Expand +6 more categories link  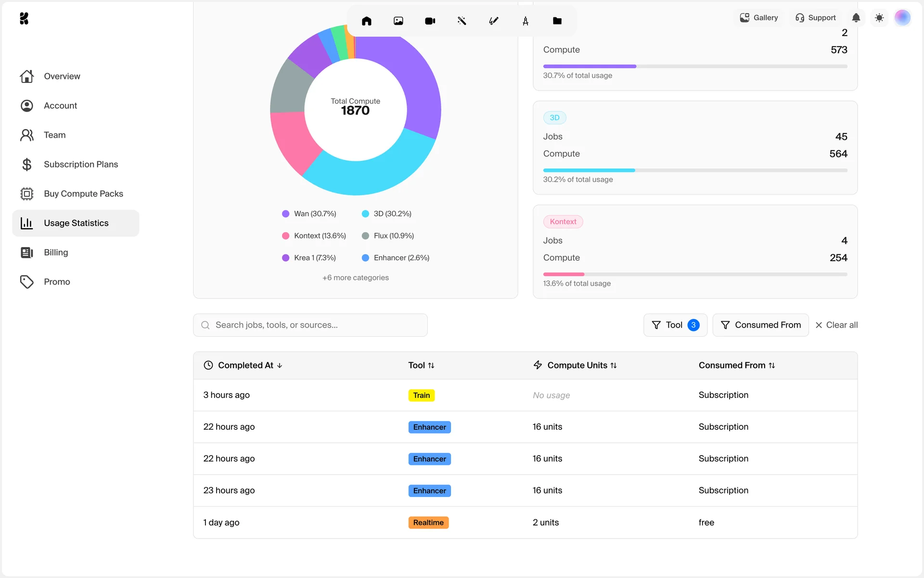356,278
